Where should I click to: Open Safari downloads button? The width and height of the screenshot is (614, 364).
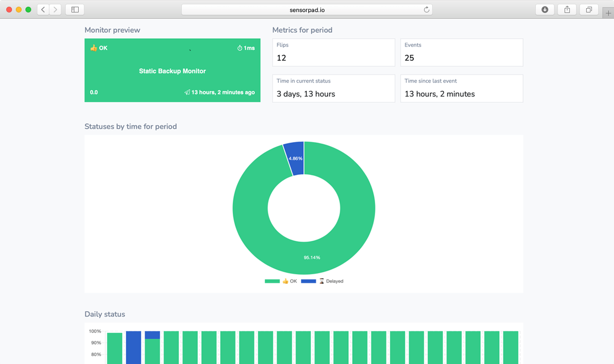[x=545, y=10]
